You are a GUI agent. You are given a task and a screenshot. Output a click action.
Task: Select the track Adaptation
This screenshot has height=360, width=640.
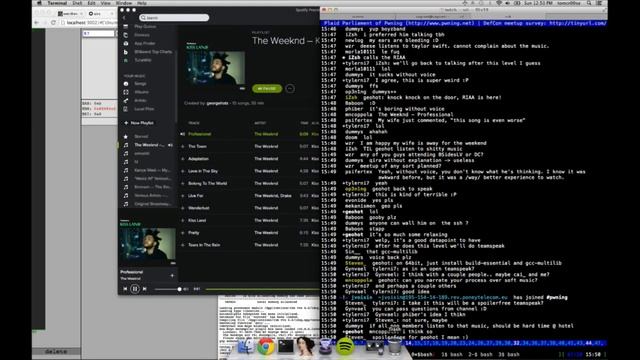click(198, 159)
